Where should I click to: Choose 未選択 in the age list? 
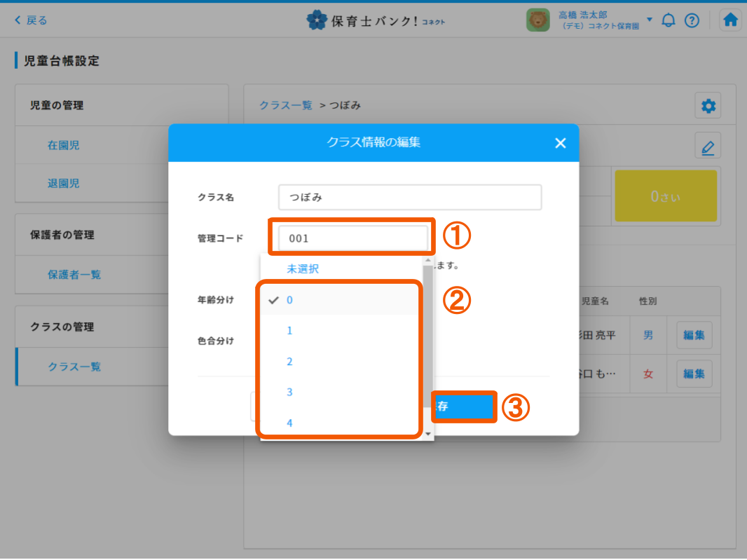303,269
